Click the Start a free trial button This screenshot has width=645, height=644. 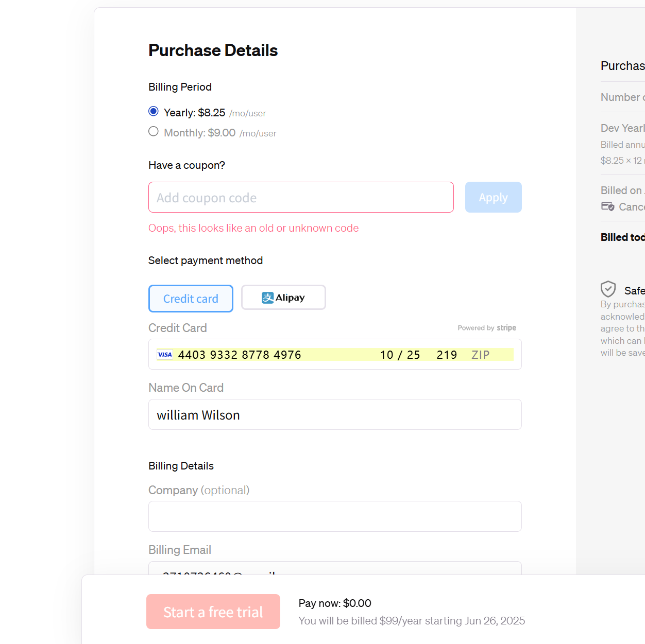(213, 612)
